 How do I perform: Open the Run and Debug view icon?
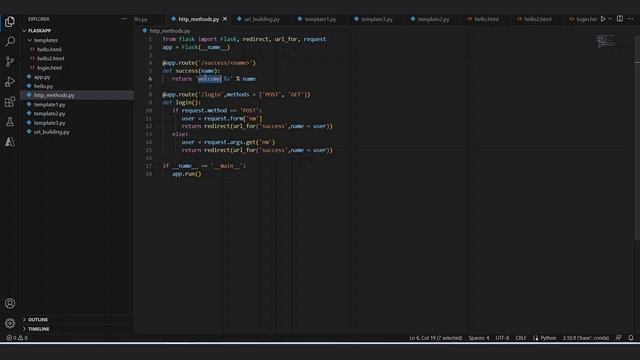[10, 82]
